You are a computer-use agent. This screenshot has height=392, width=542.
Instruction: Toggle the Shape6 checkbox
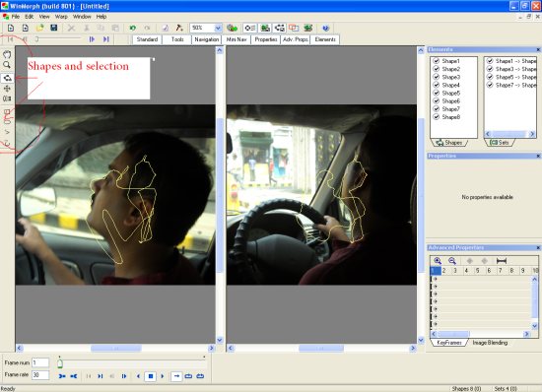click(437, 100)
